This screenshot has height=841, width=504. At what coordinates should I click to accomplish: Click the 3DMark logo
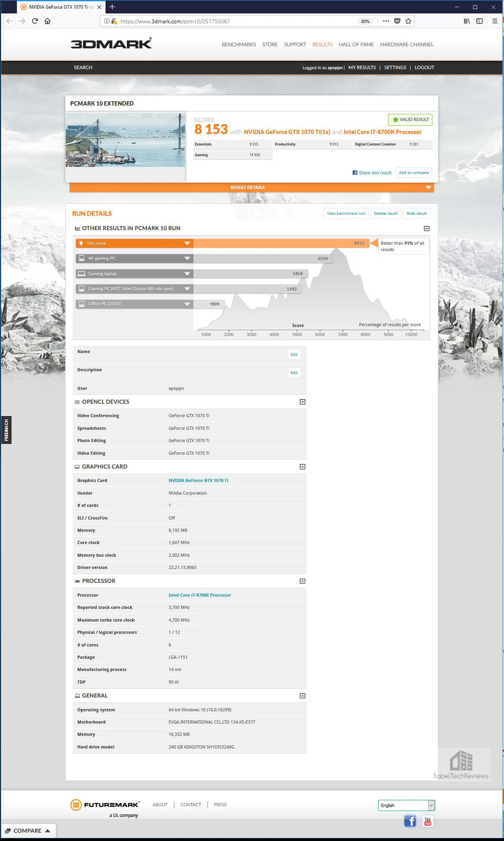(111, 43)
